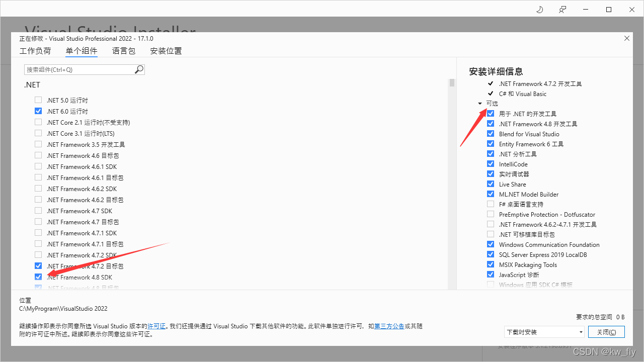This screenshot has height=362, width=644.
Task: Collapse the 可选 section arrow
Action: [x=480, y=104]
